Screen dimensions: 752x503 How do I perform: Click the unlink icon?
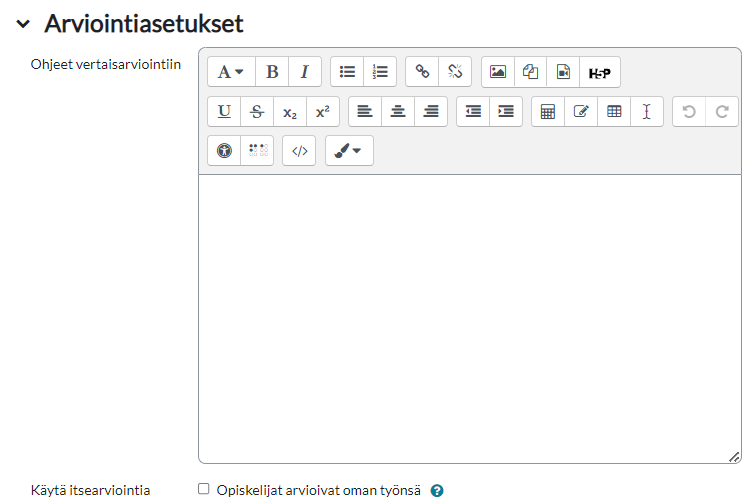(455, 72)
